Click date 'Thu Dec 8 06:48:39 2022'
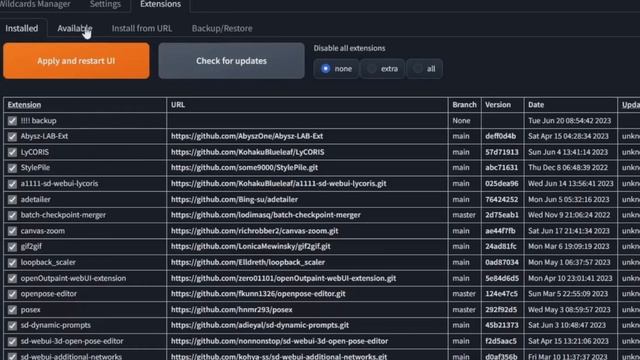Image resolution: width=640 pixels, height=360 pixels. [x=568, y=167]
